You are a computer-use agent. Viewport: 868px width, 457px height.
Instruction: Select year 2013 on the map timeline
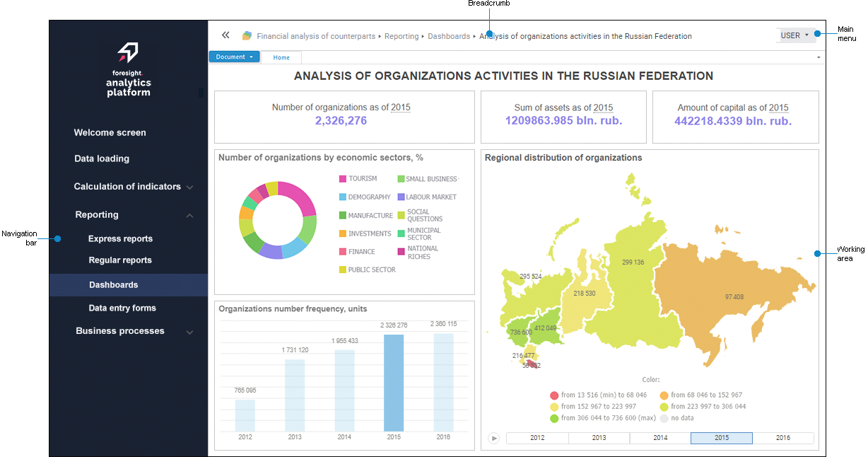point(599,438)
